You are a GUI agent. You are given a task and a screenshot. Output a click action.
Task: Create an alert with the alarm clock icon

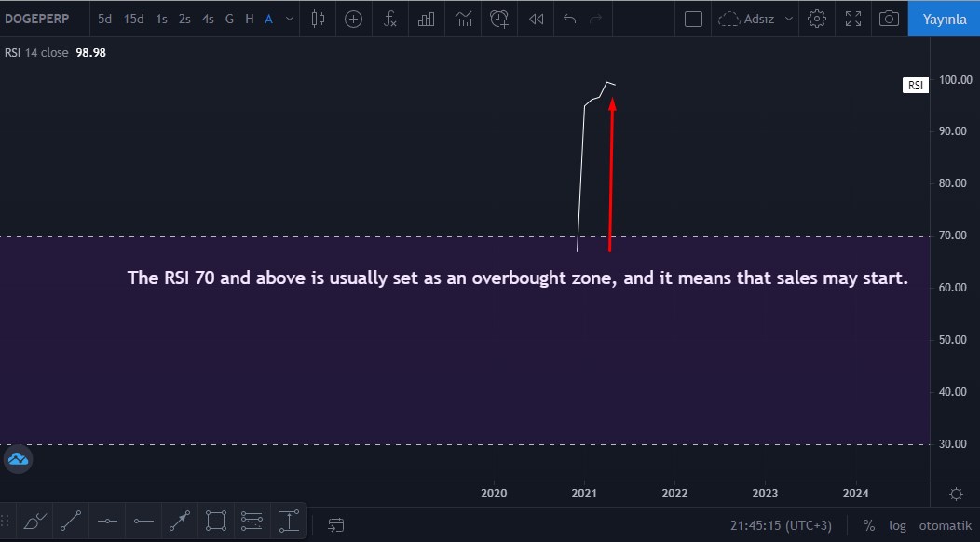(498, 19)
